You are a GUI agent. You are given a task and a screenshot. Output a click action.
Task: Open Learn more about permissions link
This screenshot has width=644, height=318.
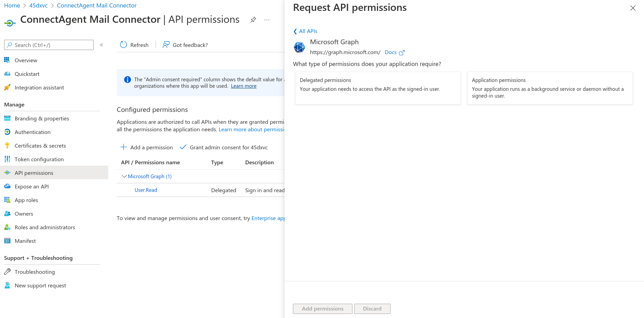pyautogui.click(x=251, y=130)
